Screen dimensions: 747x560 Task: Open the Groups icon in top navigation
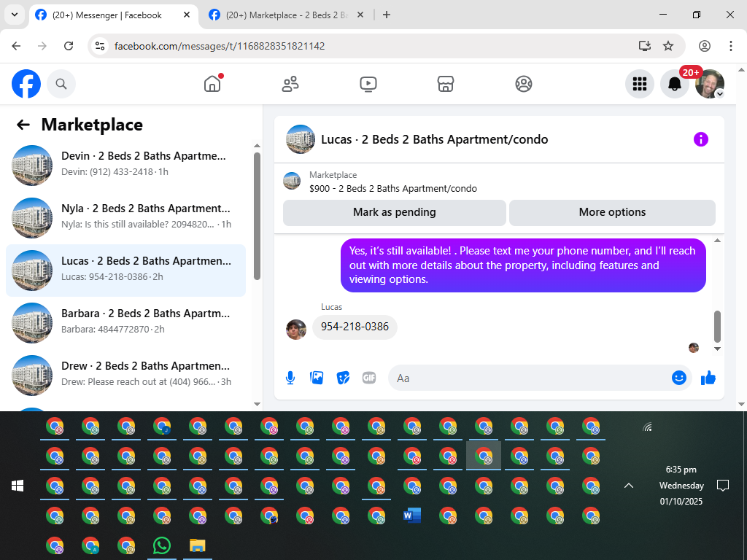click(524, 85)
